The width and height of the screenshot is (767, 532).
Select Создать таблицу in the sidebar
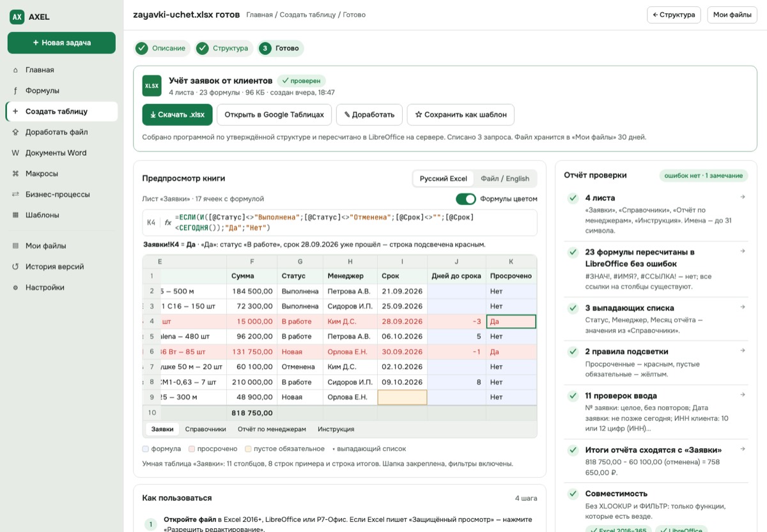[61, 111]
